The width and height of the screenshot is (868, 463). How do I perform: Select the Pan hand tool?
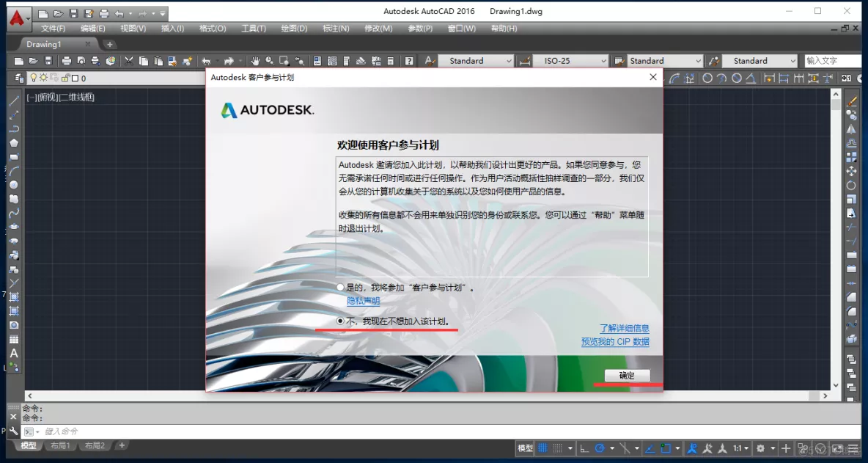255,61
